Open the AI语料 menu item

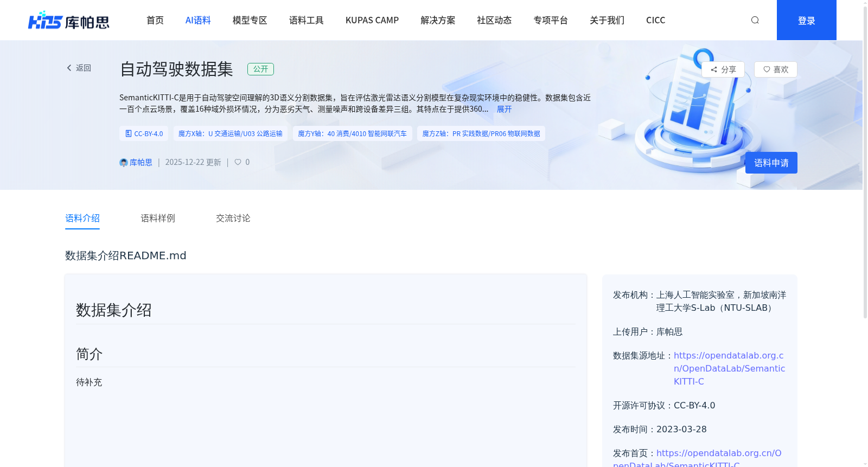pos(198,20)
